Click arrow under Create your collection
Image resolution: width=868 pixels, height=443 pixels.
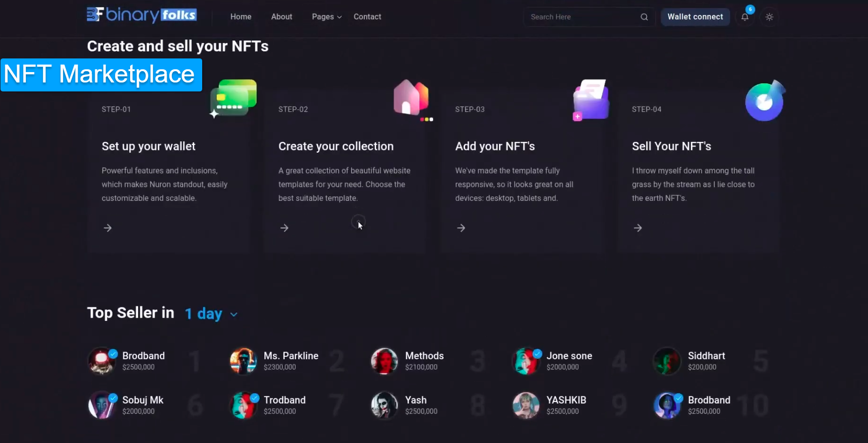point(284,228)
